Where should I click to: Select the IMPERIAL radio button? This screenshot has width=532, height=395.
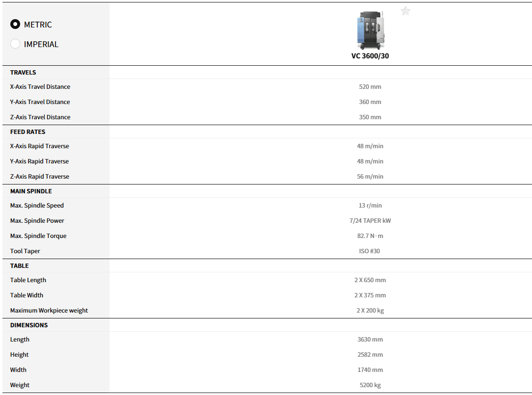click(15, 44)
